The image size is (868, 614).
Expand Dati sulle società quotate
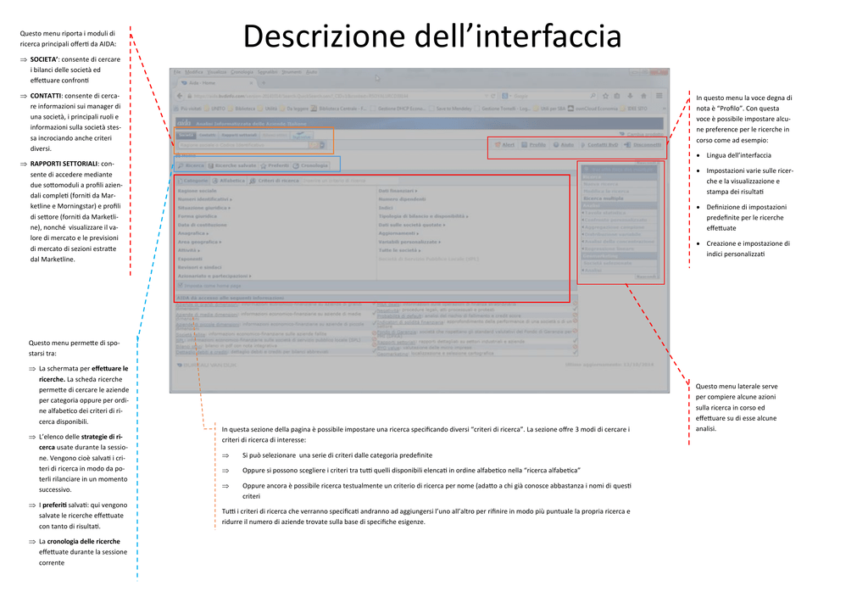coord(412,226)
